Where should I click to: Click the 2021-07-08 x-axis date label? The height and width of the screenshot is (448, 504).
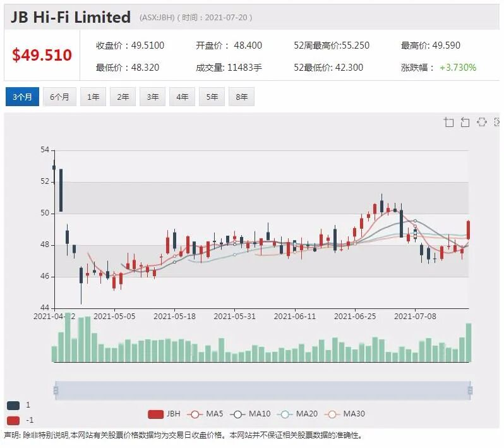coord(416,317)
